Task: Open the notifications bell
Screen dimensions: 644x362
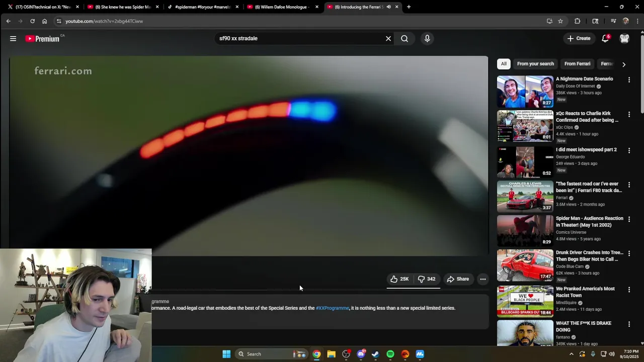Action: coord(605,39)
